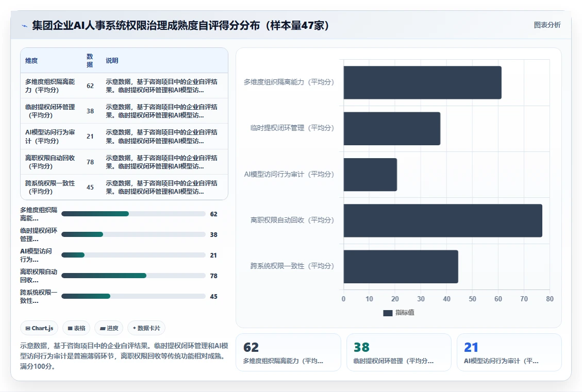Click the value 21 in the table
This screenshot has height=392, width=582.
(90, 137)
